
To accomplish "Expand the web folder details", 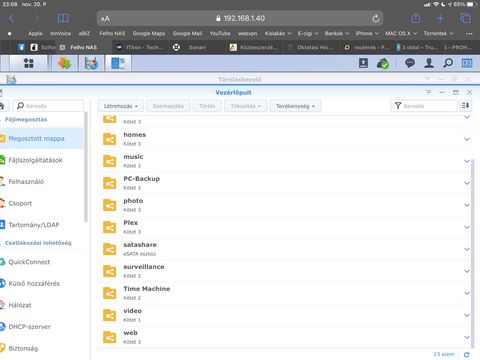I will pos(467,337).
